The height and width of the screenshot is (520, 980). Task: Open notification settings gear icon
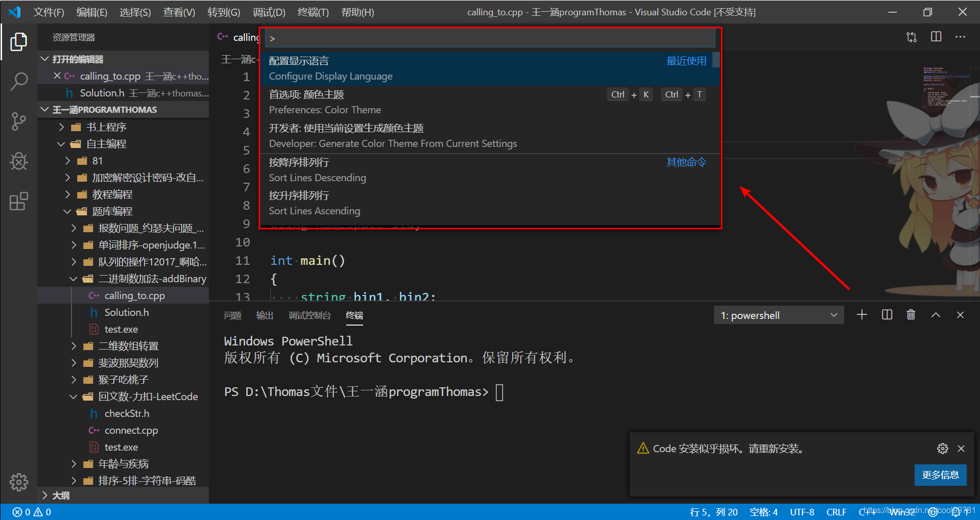coord(943,449)
